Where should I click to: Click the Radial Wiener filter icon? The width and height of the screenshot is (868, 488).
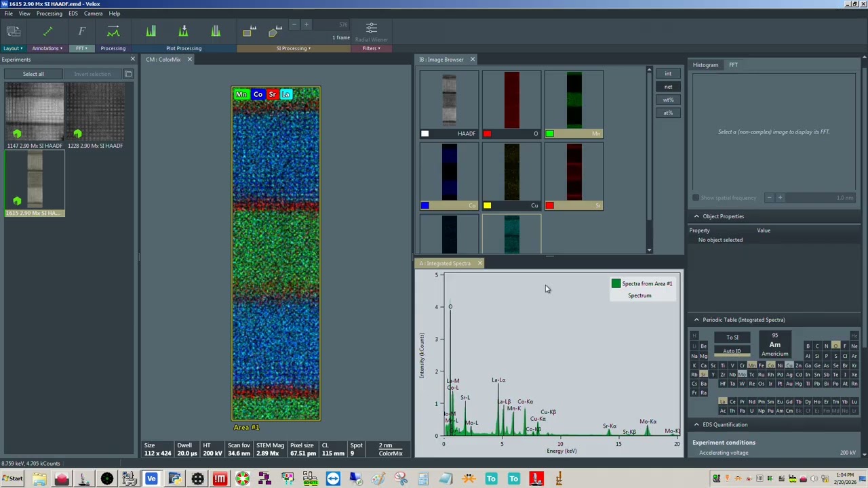pyautogui.click(x=371, y=28)
